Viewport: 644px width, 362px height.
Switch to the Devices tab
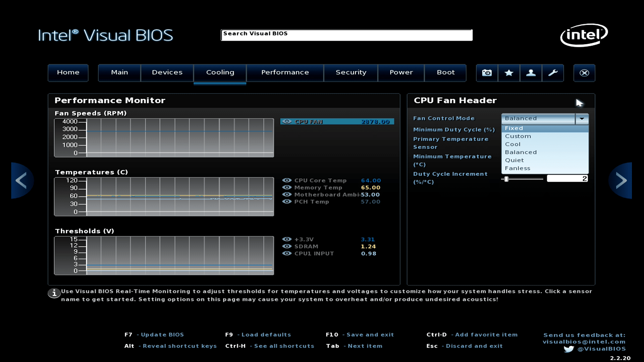coord(167,73)
